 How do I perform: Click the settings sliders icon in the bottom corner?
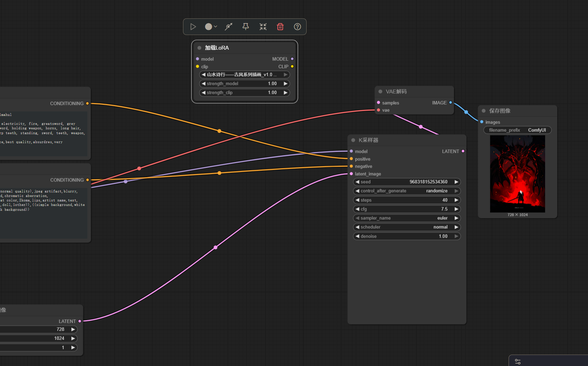pyautogui.click(x=518, y=362)
